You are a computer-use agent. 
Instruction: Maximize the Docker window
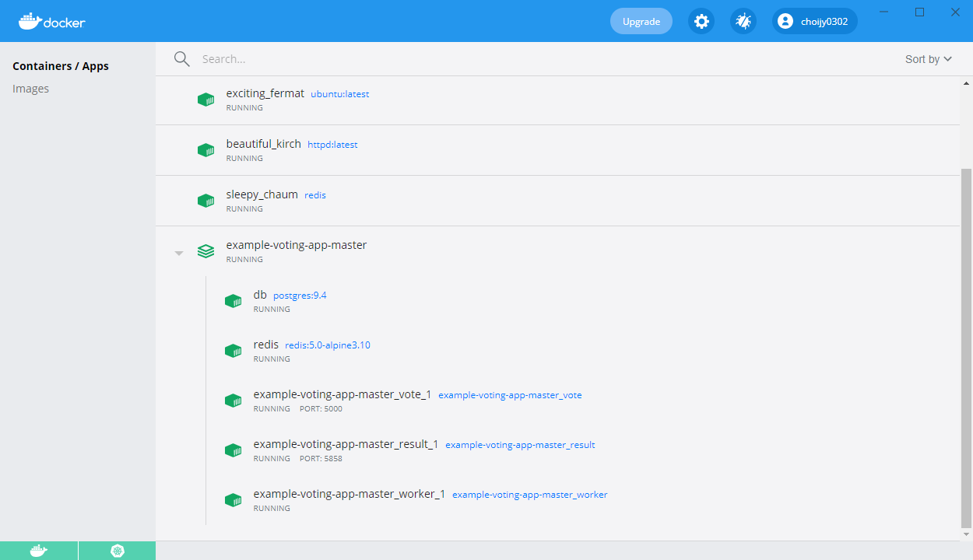919,12
